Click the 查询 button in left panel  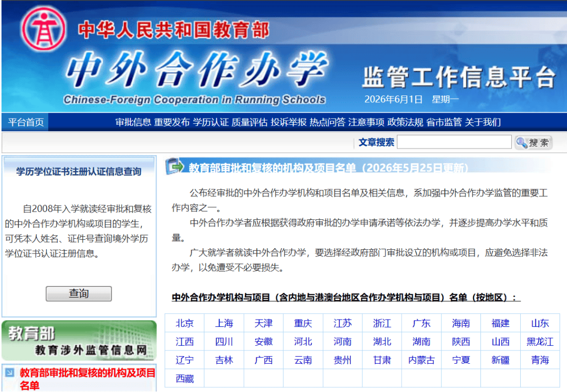click(79, 294)
